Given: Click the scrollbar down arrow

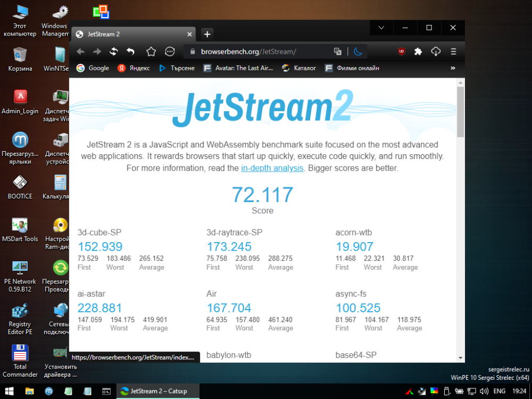Looking at the screenshot, I should (x=460, y=358).
